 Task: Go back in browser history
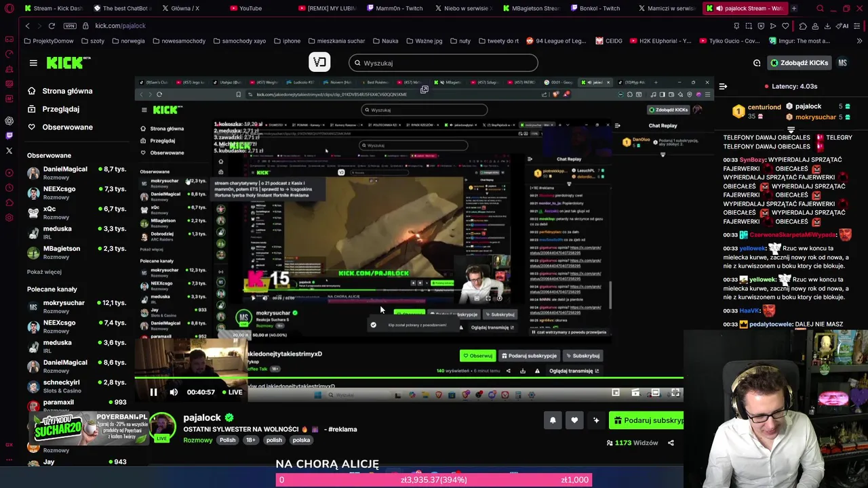coord(27,26)
